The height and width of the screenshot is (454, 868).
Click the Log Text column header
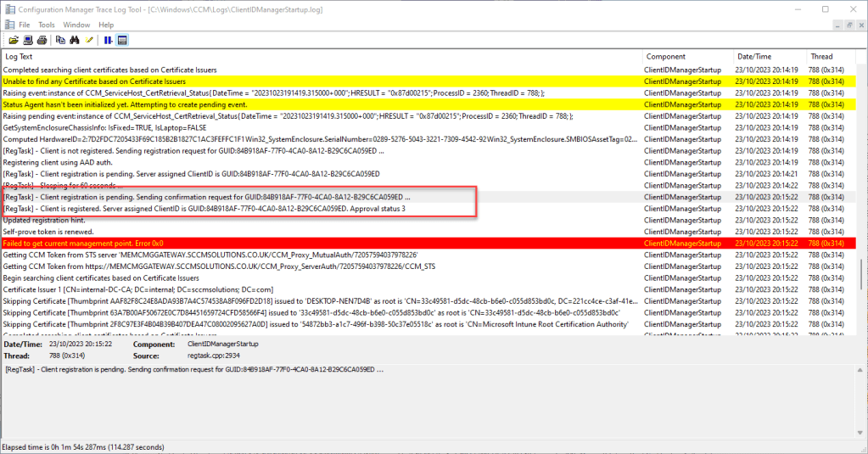click(x=322, y=57)
